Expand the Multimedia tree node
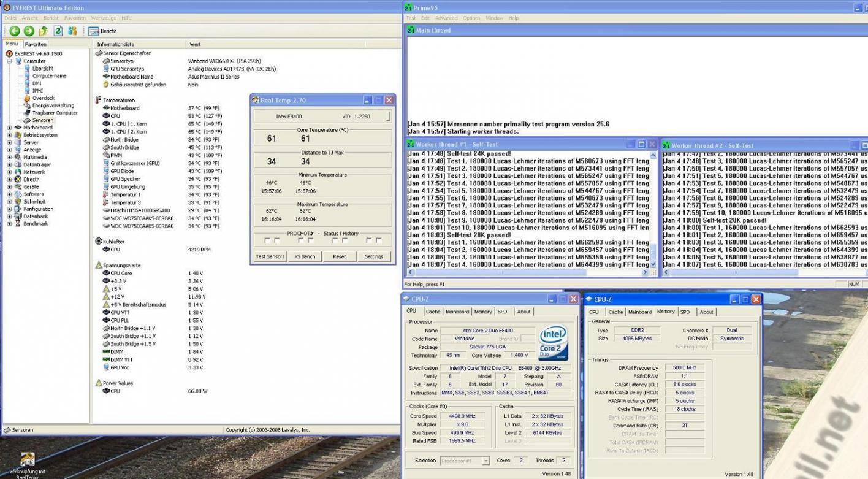868x479 pixels. click(10, 157)
